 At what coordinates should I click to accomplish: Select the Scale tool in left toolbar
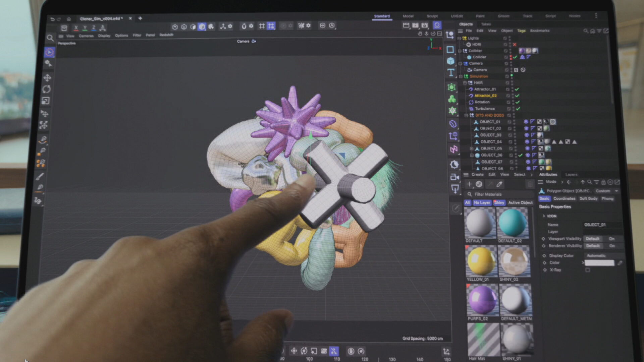click(46, 101)
